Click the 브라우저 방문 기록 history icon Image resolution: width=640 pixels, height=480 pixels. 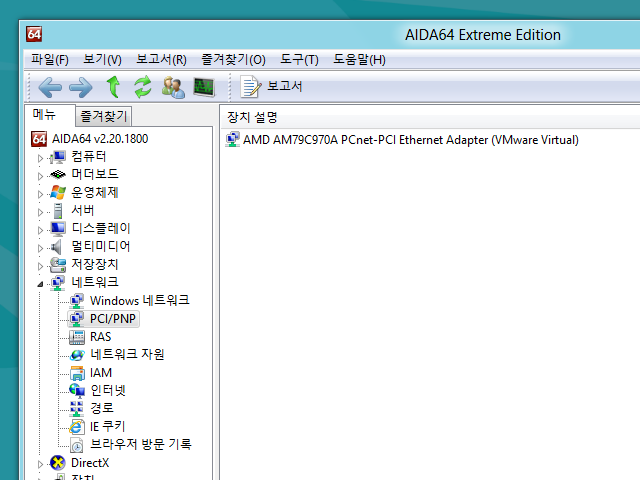[76, 445]
